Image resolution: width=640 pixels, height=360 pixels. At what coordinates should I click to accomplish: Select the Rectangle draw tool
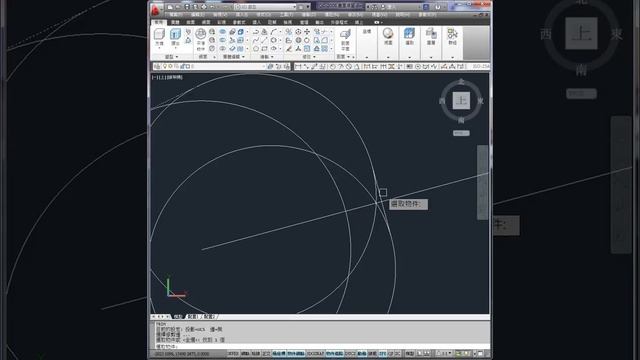(x=264, y=48)
